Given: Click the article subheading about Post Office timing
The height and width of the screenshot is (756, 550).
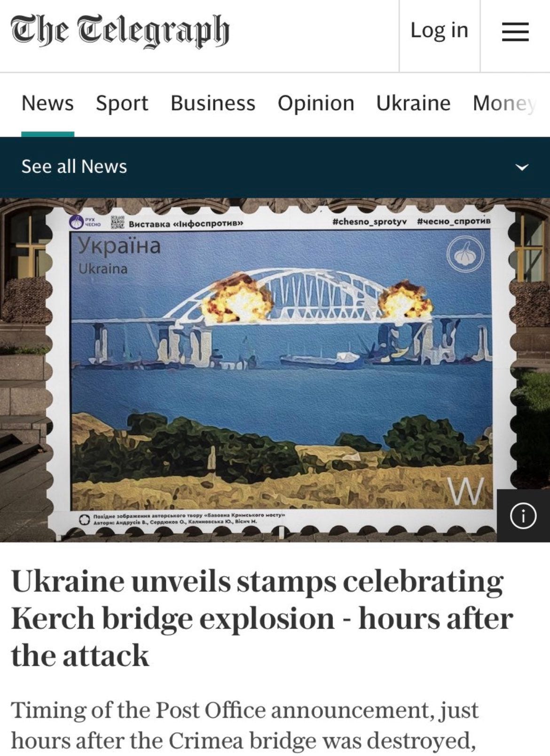Looking at the screenshot, I should (x=244, y=725).
